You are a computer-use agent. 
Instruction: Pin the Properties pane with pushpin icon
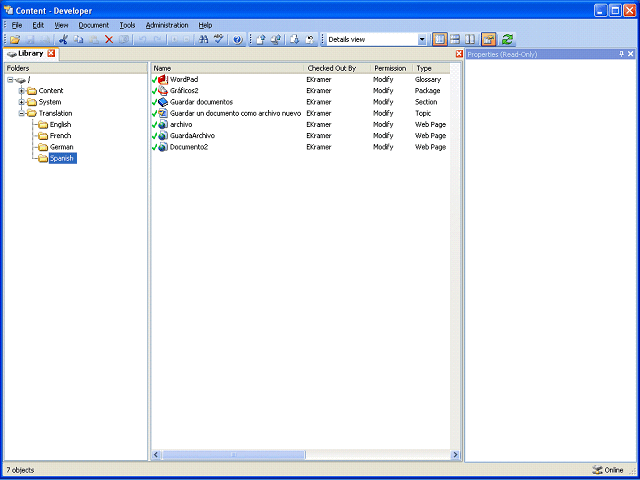622,54
